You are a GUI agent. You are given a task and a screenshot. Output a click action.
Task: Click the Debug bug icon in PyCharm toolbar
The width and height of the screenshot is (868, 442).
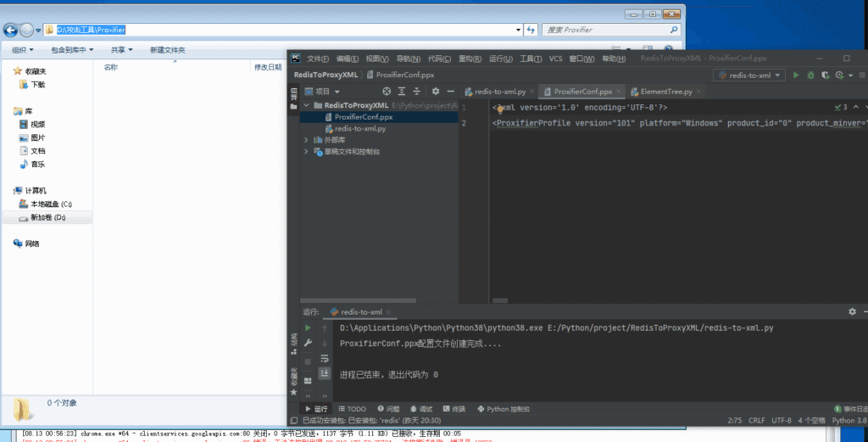pyautogui.click(x=810, y=75)
